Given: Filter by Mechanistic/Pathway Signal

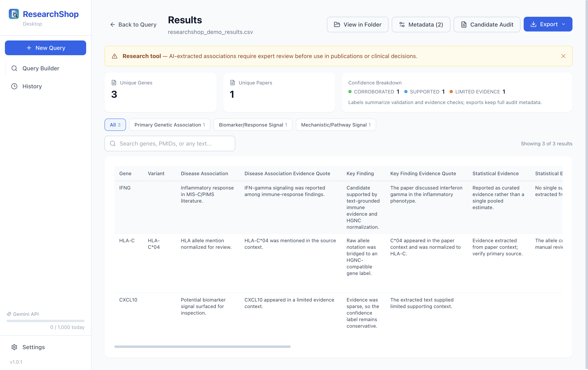Looking at the screenshot, I should pyautogui.click(x=336, y=125).
